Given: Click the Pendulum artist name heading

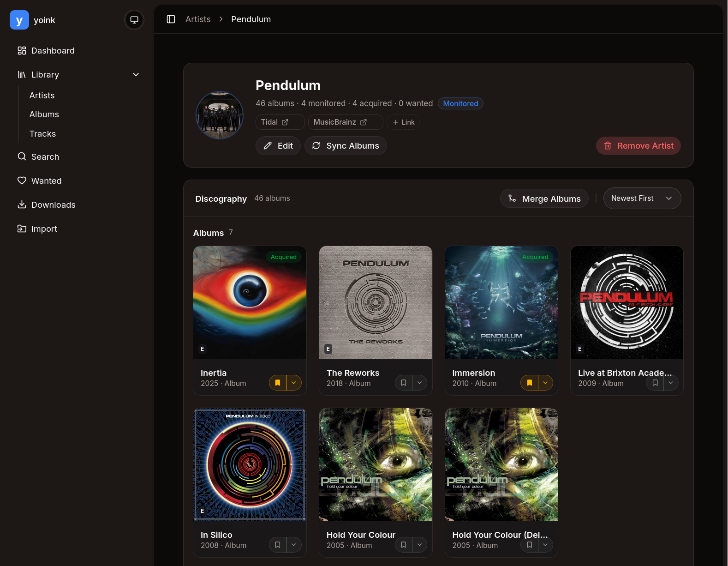Looking at the screenshot, I should (288, 85).
